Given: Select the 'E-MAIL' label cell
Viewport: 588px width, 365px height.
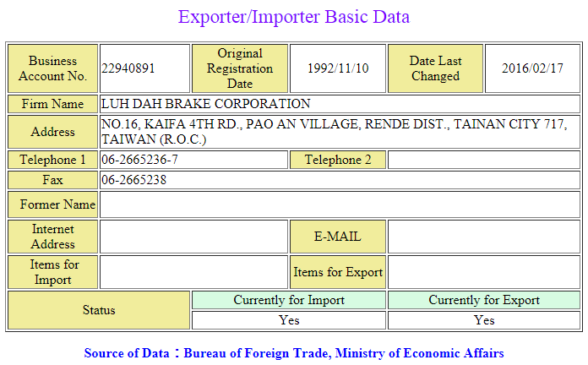Looking at the screenshot, I should tap(338, 237).
